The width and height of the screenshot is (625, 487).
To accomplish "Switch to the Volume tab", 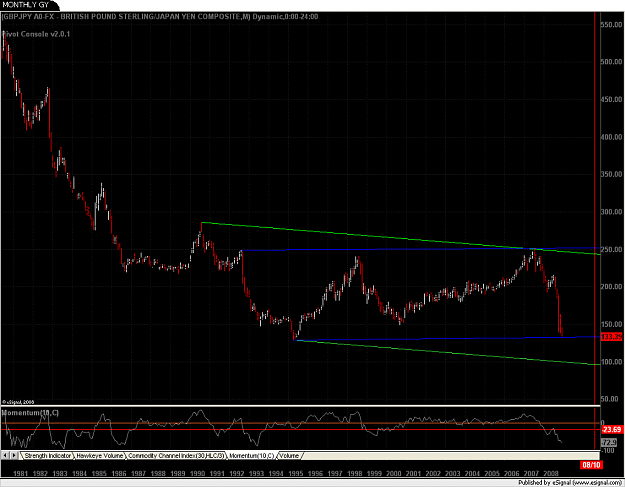I will 290,456.
